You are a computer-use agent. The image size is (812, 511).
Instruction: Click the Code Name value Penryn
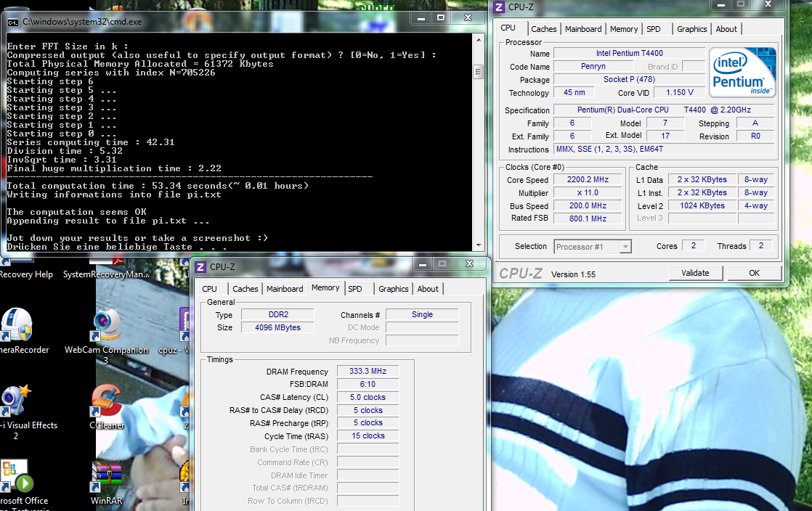tap(593, 66)
